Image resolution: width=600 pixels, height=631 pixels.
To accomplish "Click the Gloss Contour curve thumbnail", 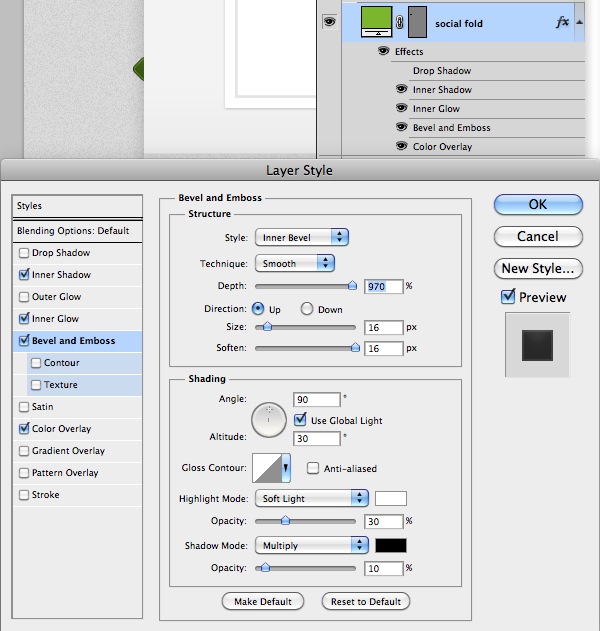I will (x=267, y=468).
